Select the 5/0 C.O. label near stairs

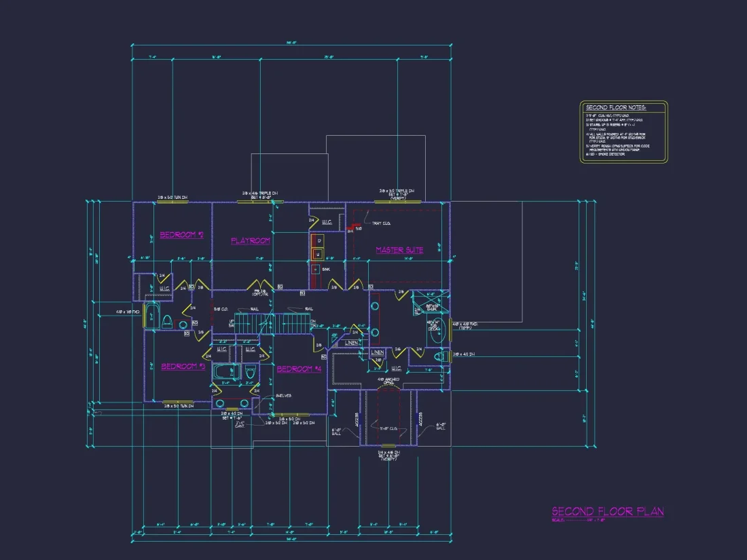point(220,310)
